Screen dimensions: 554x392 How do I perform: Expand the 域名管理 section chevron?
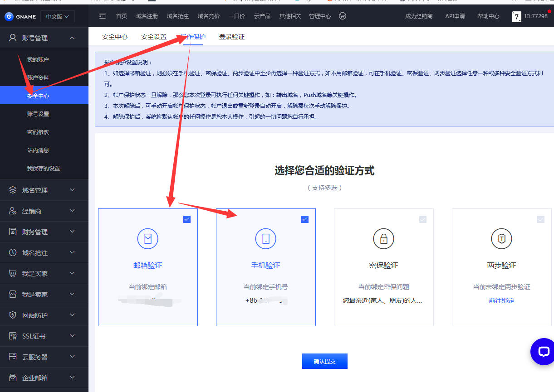pyautogui.click(x=72, y=190)
